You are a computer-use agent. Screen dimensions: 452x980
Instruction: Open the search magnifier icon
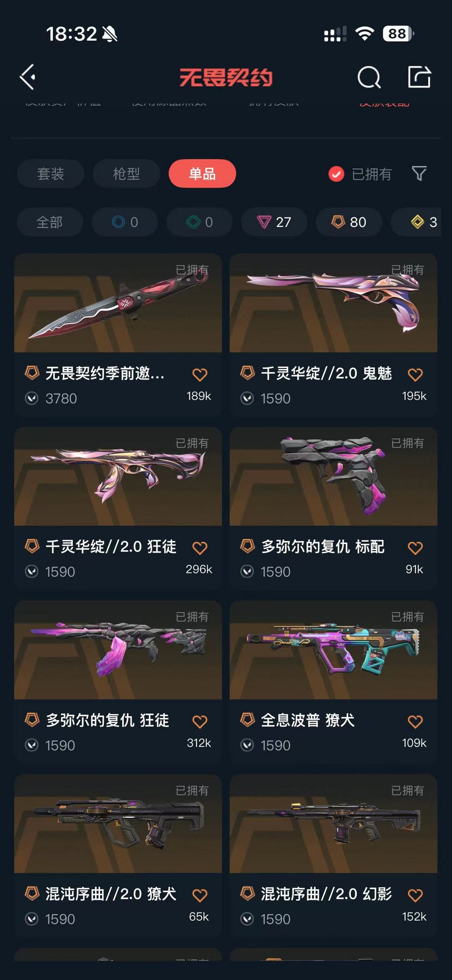click(x=369, y=77)
